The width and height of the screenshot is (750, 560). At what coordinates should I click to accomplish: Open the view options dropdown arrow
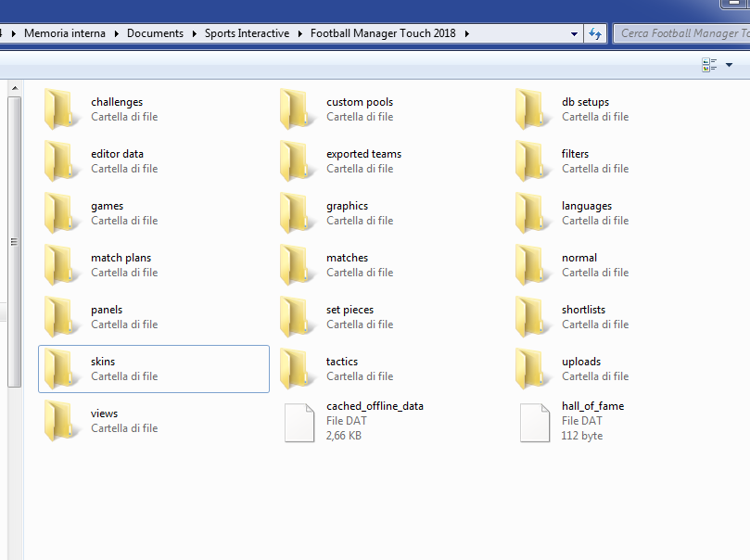tap(729, 65)
